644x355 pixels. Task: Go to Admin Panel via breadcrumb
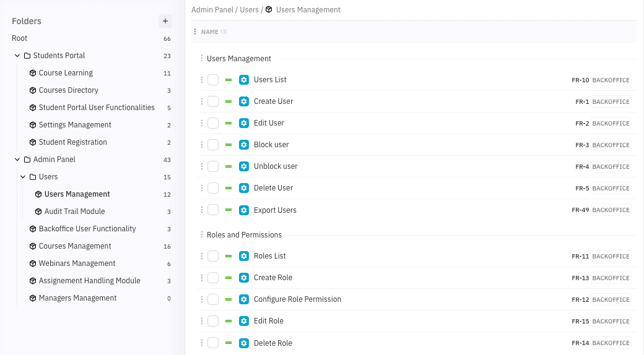[212, 9]
